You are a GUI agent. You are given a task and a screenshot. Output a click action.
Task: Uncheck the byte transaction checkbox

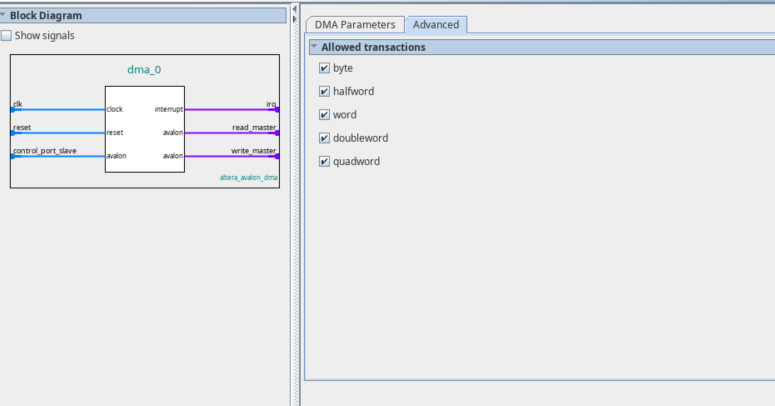(x=324, y=68)
